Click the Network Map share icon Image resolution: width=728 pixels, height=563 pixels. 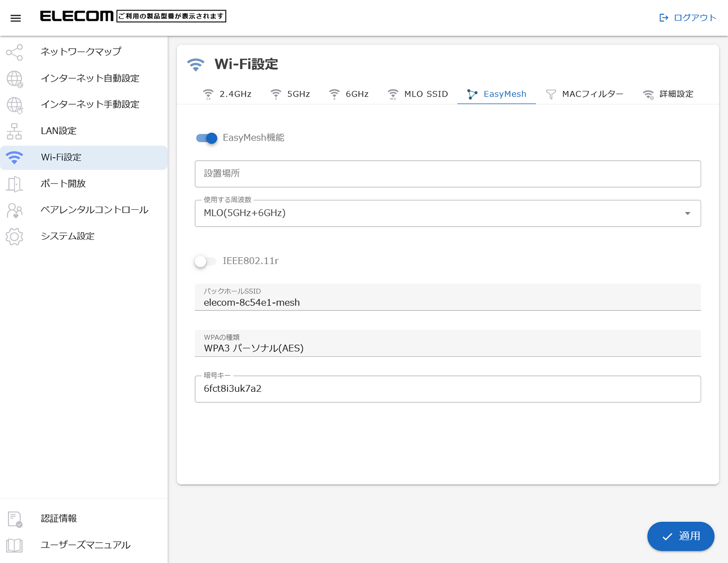[15, 52]
